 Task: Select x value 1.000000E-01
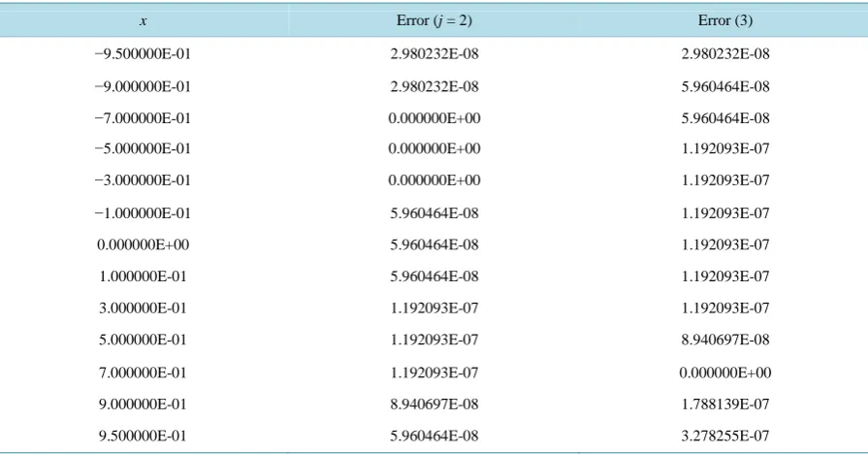pyautogui.click(x=143, y=276)
